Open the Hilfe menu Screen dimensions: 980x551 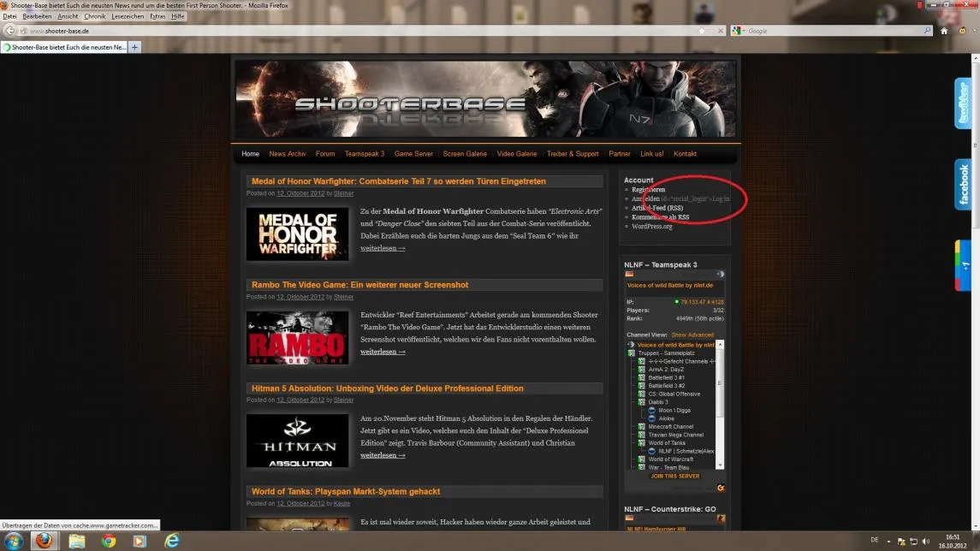point(177,16)
